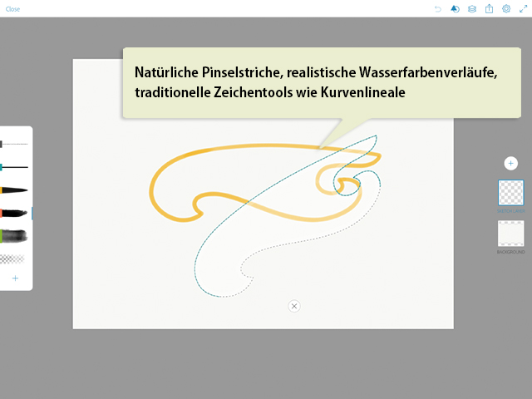Select the teal-tipped ink pen
The width and height of the screenshot is (532, 399).
point(14,167)
